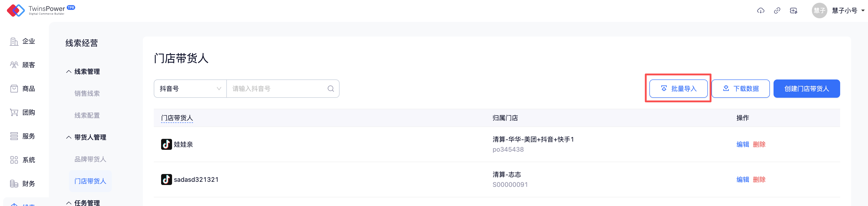Click the currency exchange icon in header

(794, 11)
